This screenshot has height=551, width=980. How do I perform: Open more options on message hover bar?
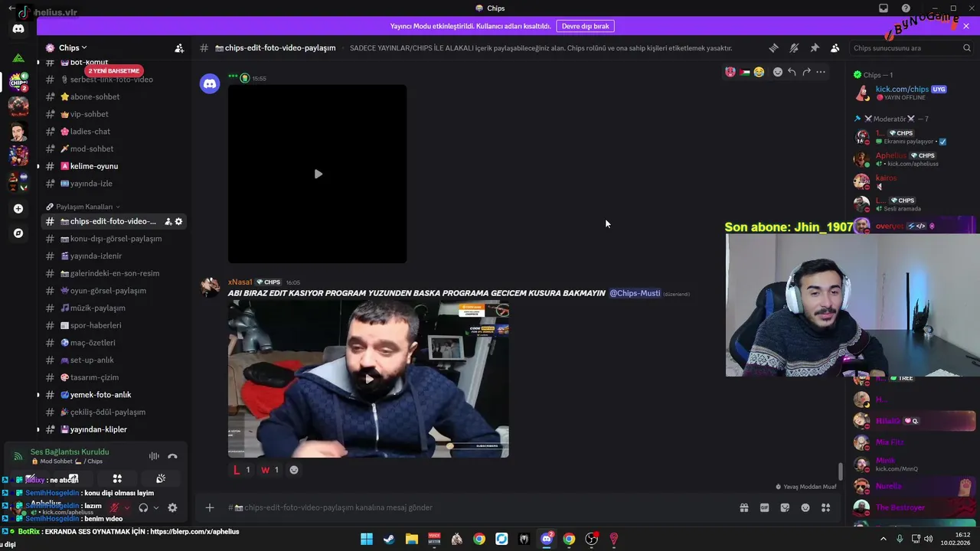[821, 72]
